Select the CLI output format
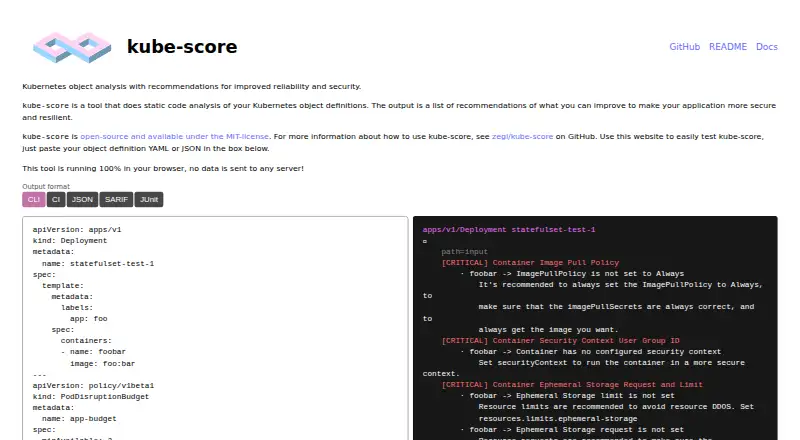The height and width of the screenshot is (440, 800). [34, 200]
